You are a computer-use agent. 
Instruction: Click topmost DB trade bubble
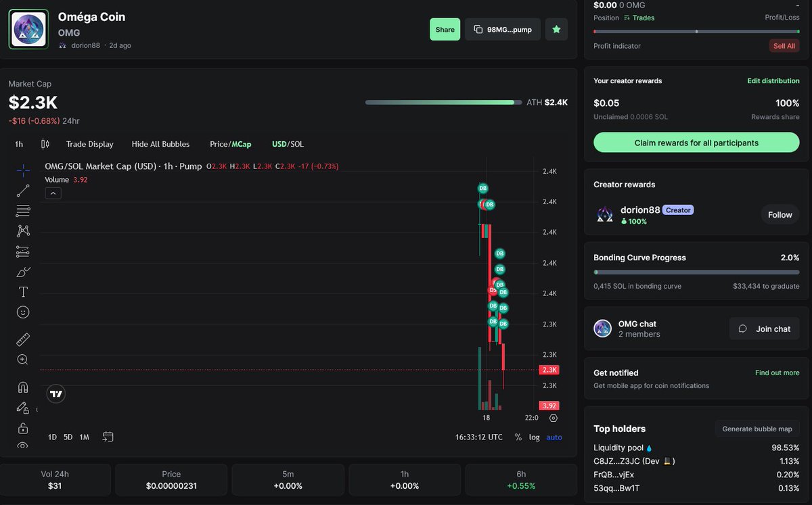(482, 188)
